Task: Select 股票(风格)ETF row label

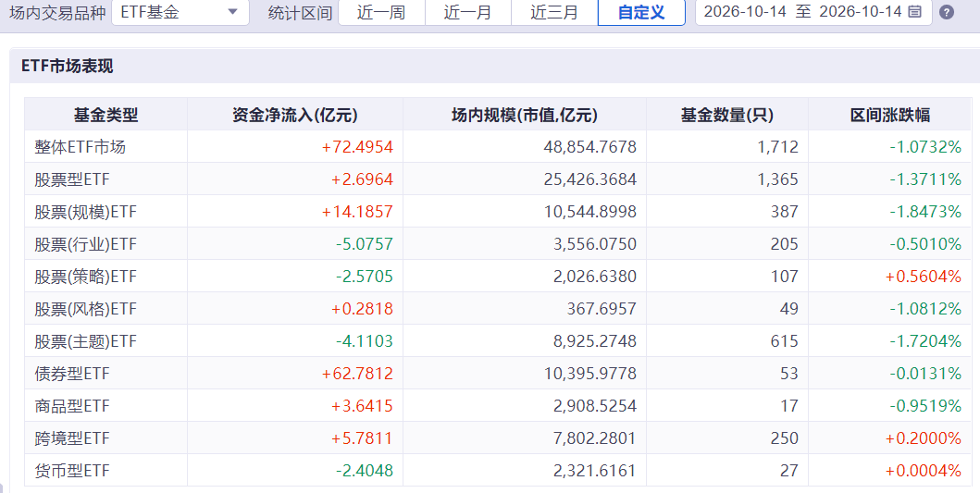Action: coord(86,309)
